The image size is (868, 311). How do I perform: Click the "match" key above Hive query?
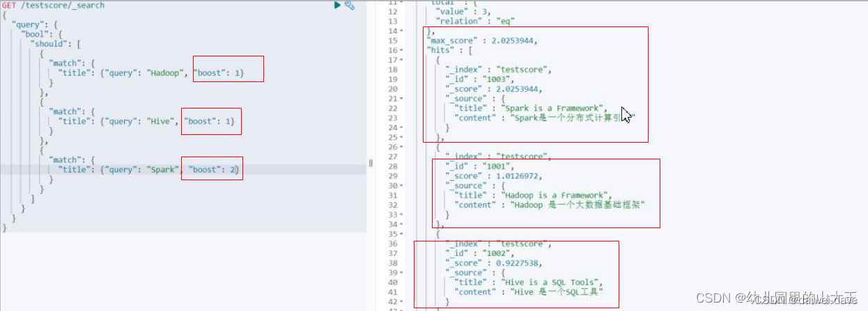pyautogui.click(x=66, y=111)
